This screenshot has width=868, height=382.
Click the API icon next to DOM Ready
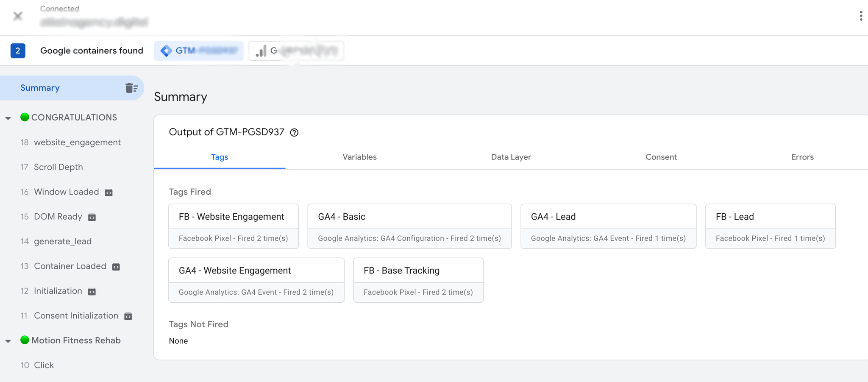tap(92, 217)
